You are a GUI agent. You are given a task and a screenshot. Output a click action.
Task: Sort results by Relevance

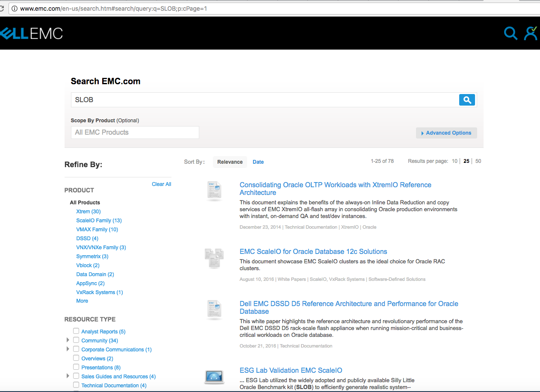point(230,162)
